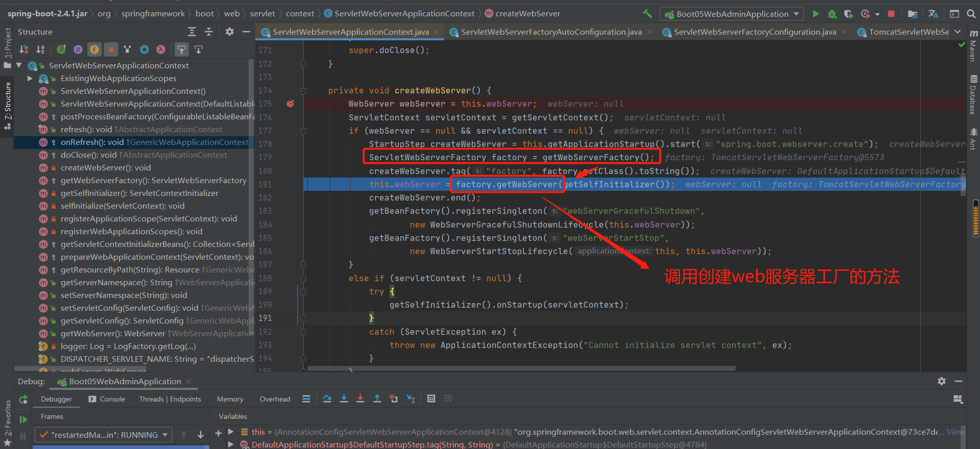Image resolution: width=980 pixels, height=449 pixels.
Task: Click the createWebServer breadcrumb in the navigation bar
Action: [523, 14]
